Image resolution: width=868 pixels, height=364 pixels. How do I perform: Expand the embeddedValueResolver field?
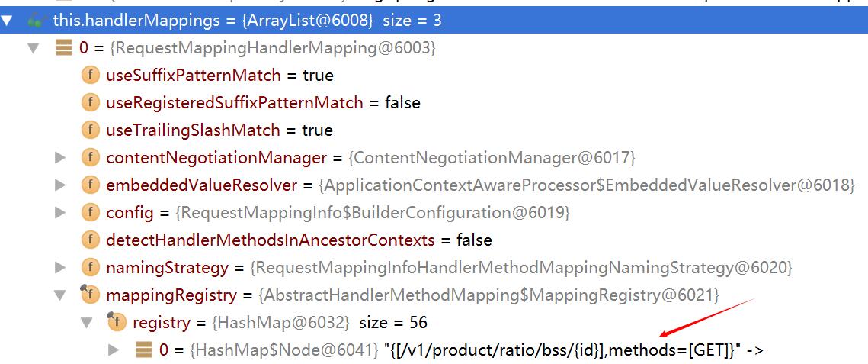(x=60, y=185)
